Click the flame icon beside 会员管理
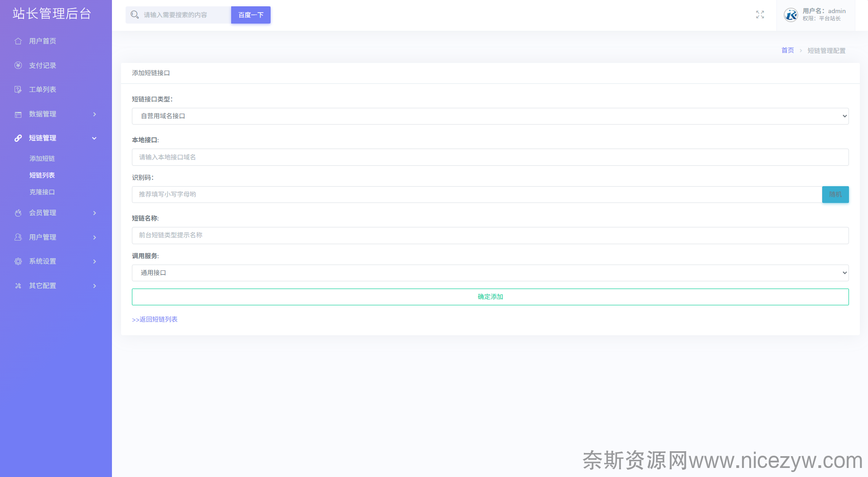The image size is (868, 477). 18,213
